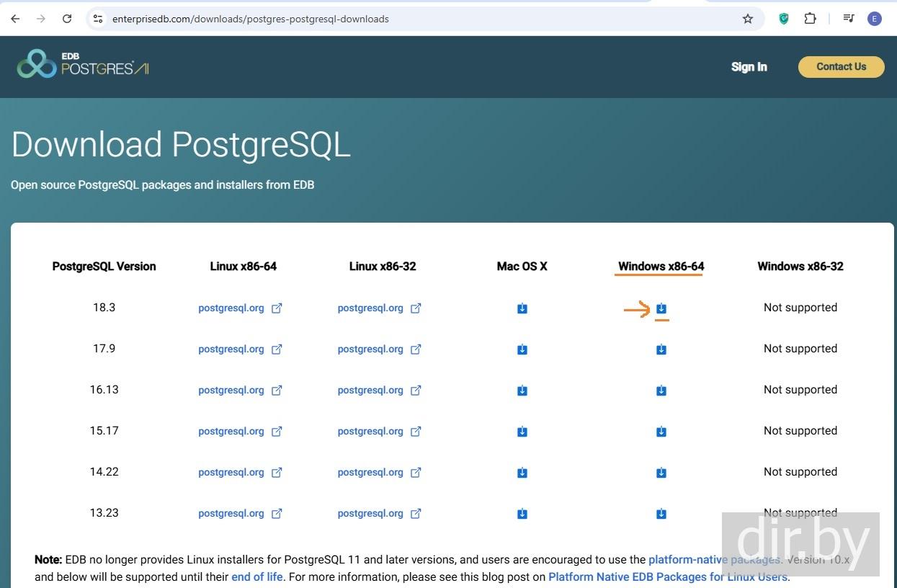
Task: Download PostgreSQL 14.22 for Windows x86-64
Action: 661,473
